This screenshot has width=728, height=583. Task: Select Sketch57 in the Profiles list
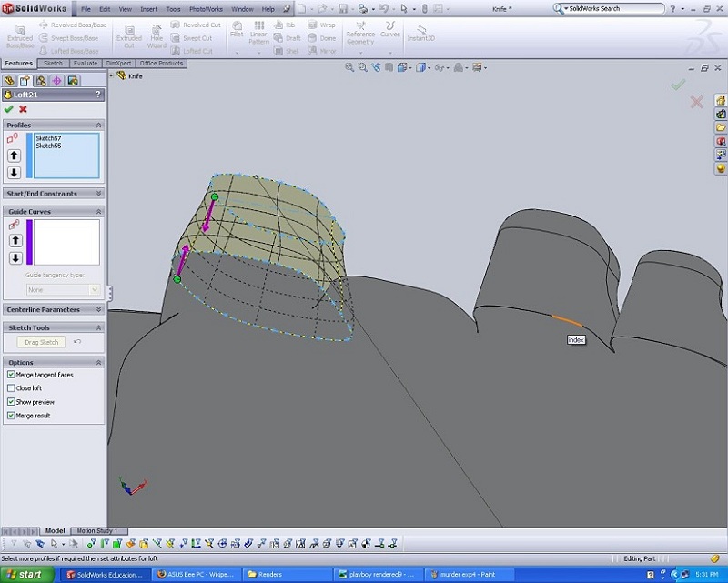pyautogui.click(x=49, y=138)
